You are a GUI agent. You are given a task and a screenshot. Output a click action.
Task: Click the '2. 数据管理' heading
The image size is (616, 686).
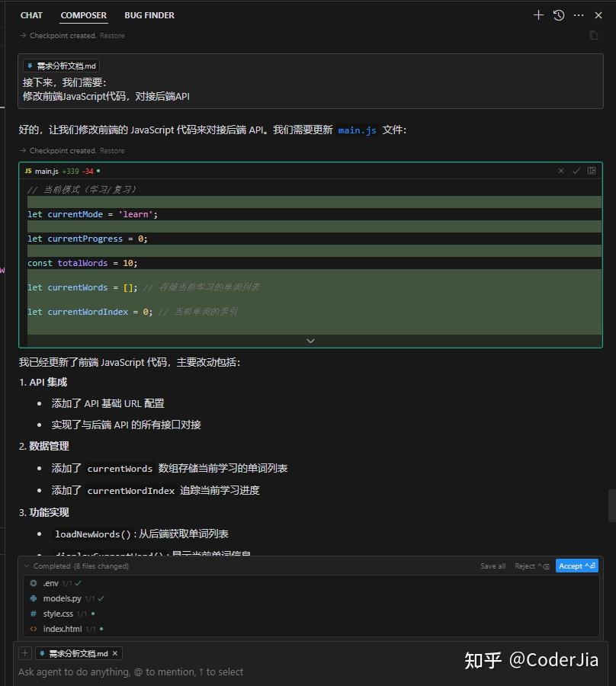click(43, 446)
